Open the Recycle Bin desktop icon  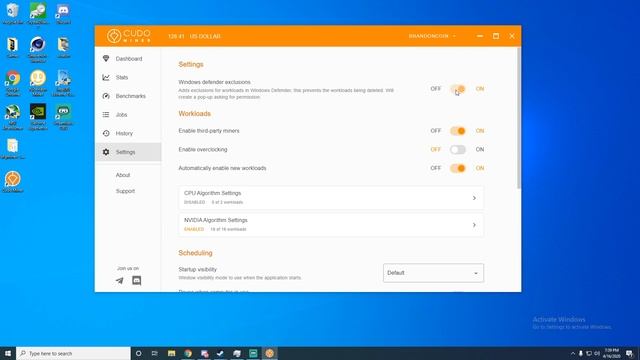(13, 13)
